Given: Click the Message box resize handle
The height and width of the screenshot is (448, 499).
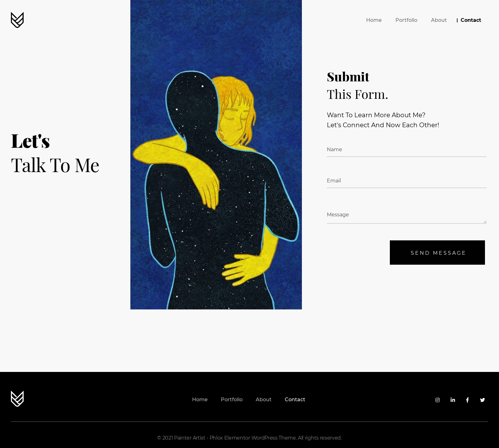Looking at the screenshot, I should [x=485, y=222].
